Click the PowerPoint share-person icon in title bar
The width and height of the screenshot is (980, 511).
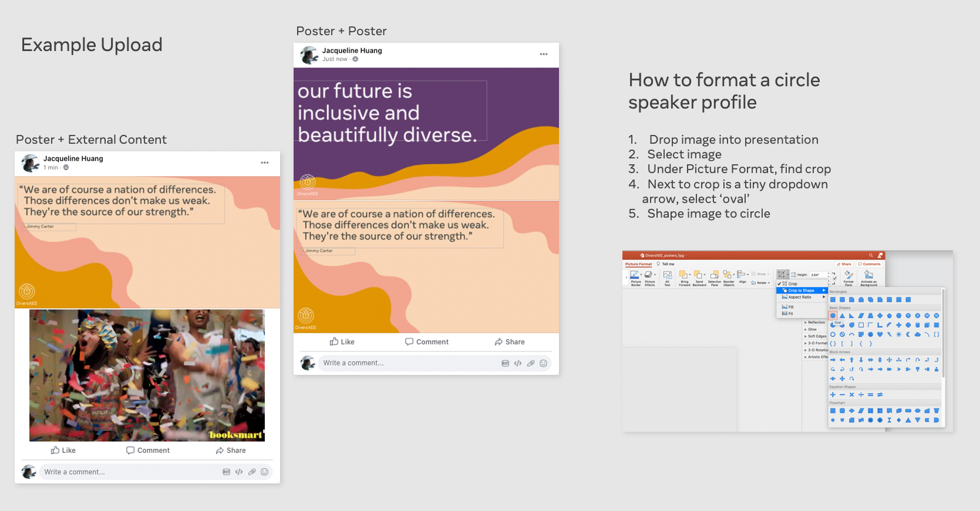[880, 255]
